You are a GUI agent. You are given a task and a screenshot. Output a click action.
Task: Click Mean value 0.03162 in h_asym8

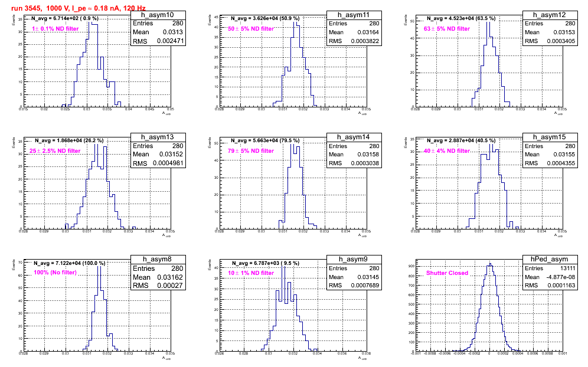pyautogui.click(x=170, y=277)
